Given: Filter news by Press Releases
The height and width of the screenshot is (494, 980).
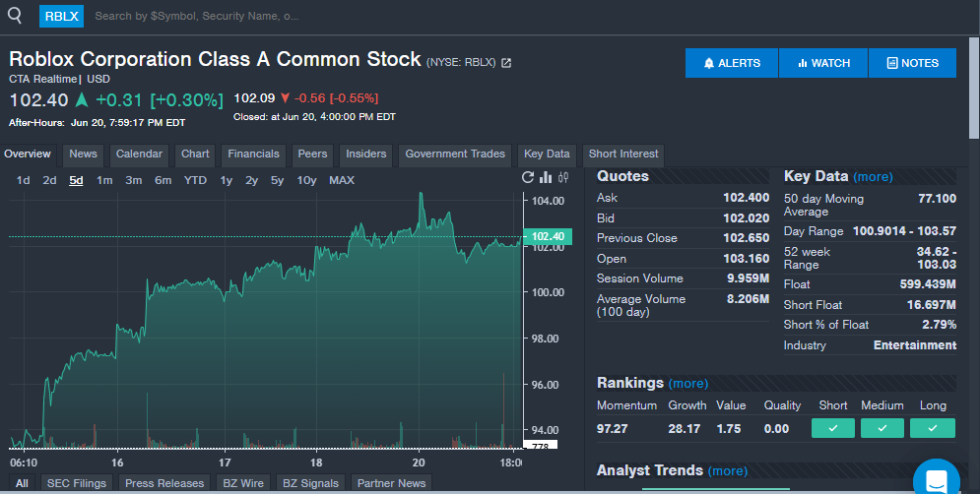Looking at the screenshot, I should pos(164,483).
